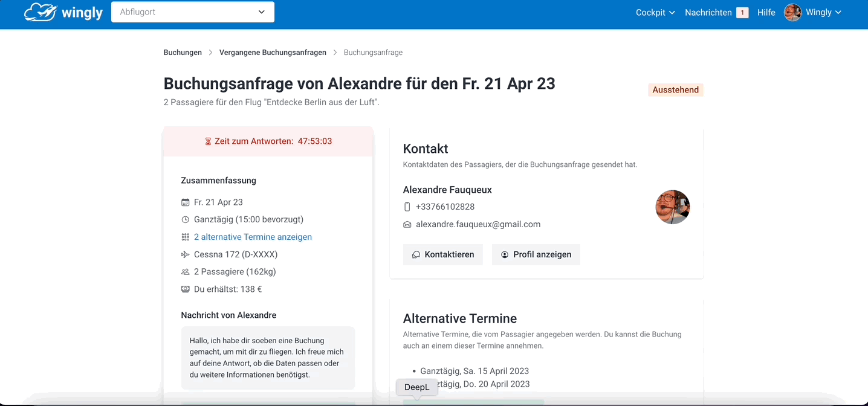Open Vergangene Buchungsanfragen breadcrumb

pyautogui.click(x=273, y=53)
